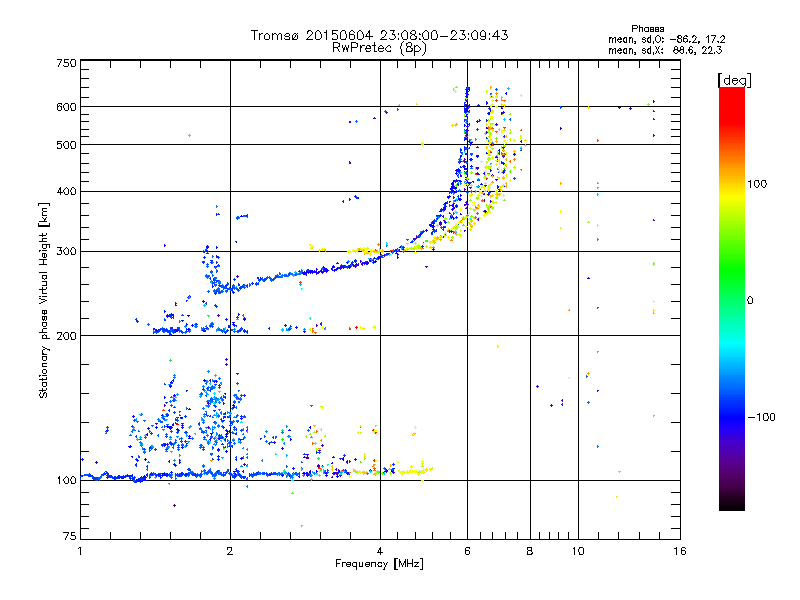Click the x-axis tick label '2'
This screenshot has width=800, height=600.
pyautogui.click(x=230, y=551)
